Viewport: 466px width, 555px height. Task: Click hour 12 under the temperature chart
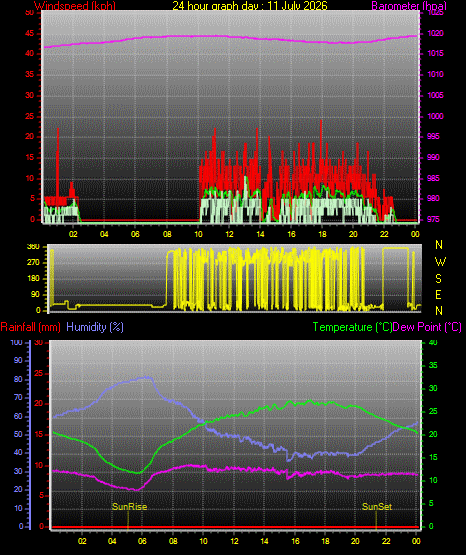click(x=234, y=541)
